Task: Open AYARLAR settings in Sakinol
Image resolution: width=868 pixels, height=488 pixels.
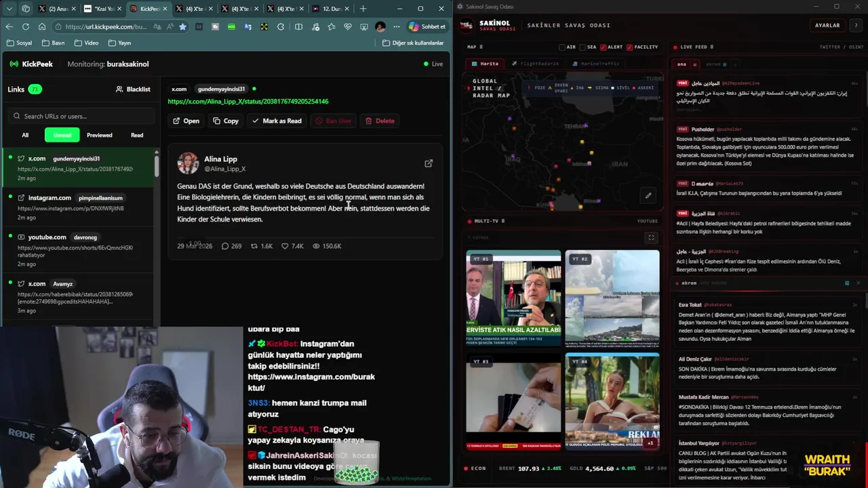Action: pyautogui.click(x=827, y=25)
